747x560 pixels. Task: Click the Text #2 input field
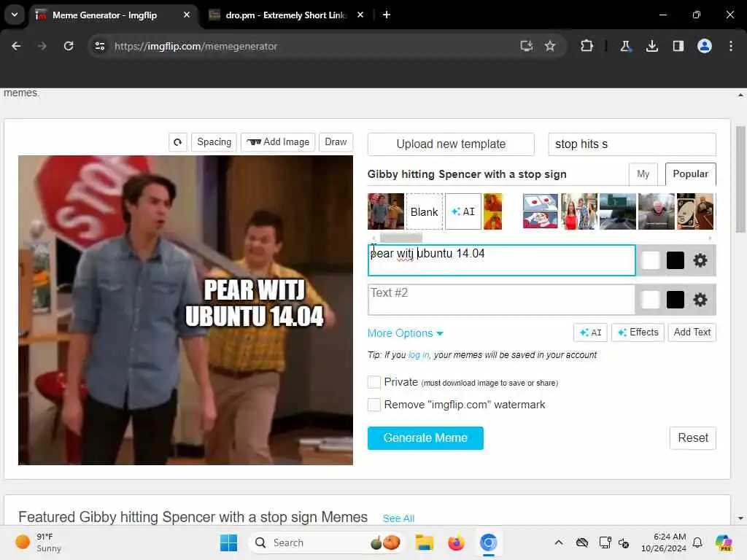501,300
